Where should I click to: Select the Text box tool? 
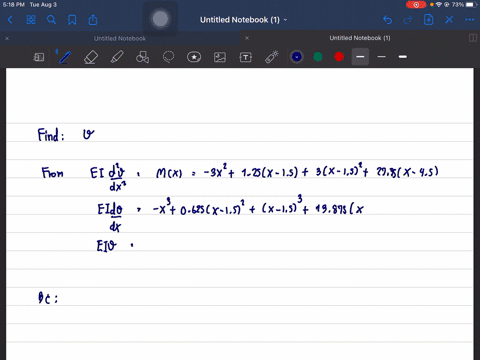click(246, 57)
